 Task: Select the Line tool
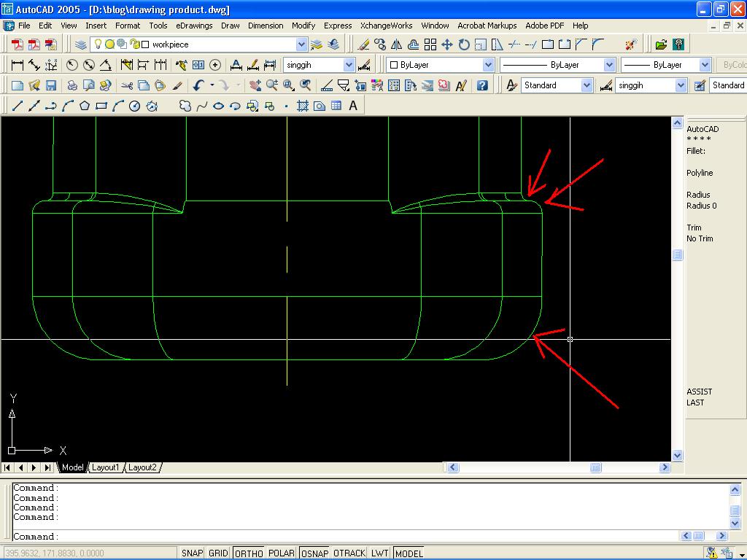pos(16,105)
